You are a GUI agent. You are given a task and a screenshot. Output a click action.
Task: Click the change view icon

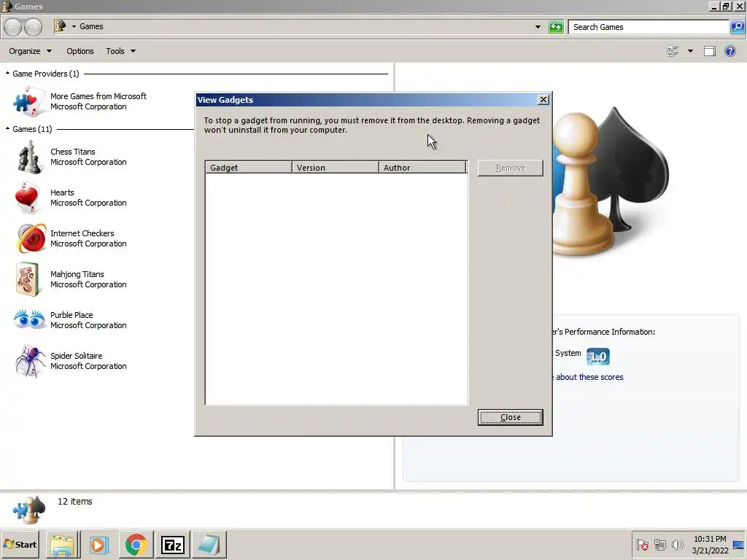pos(673,51)
